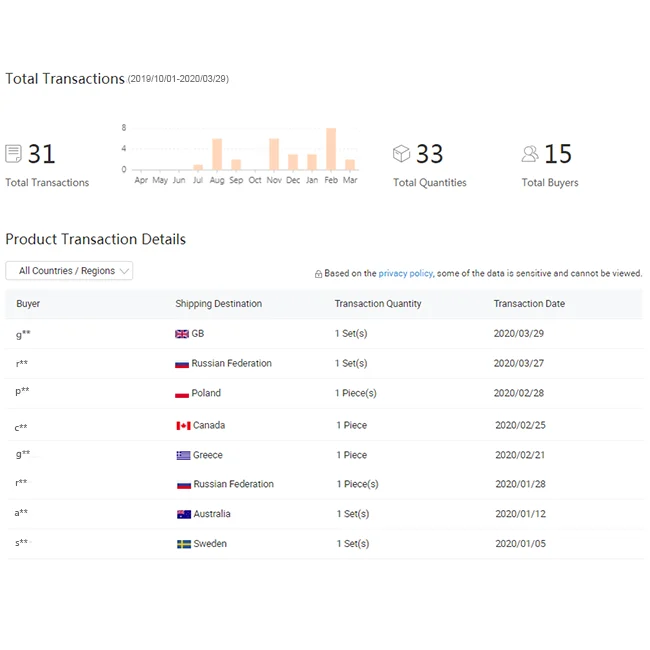Click the Jul bar in chart
650x650 pixels.
[x=198, y=167]
